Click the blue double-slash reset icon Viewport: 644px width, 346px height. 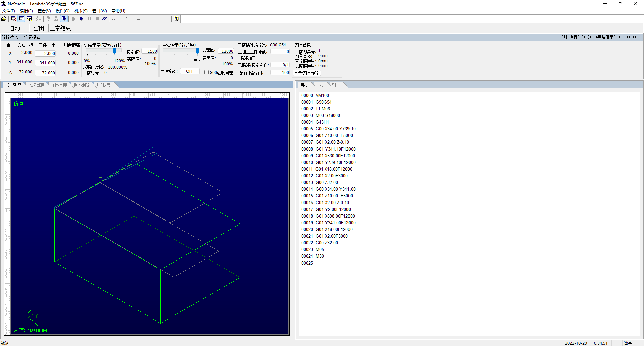point(104,19)
